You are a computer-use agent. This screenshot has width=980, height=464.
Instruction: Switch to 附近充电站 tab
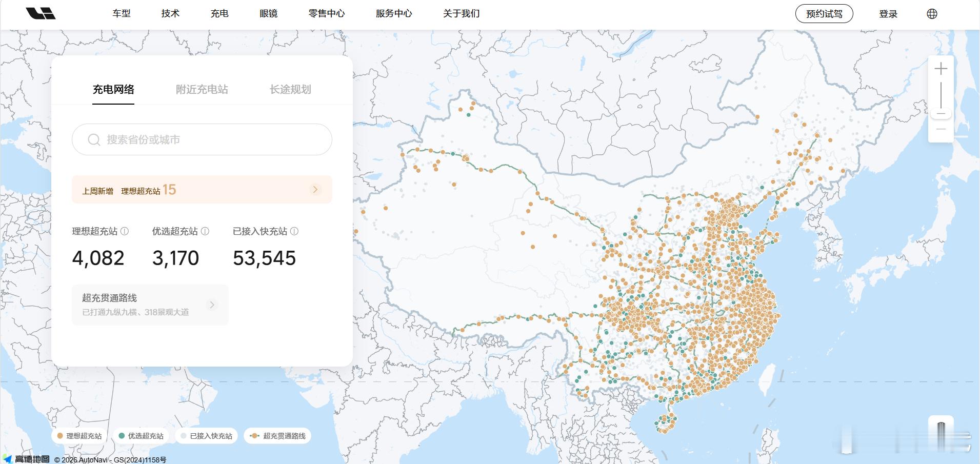pyautogui.click(x=202, y=89)
